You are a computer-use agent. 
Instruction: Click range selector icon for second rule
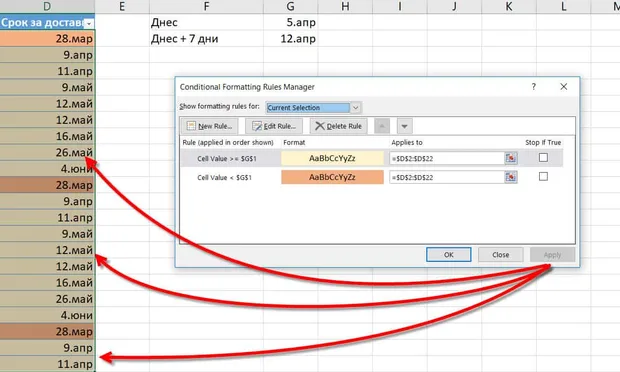(511, 177)
